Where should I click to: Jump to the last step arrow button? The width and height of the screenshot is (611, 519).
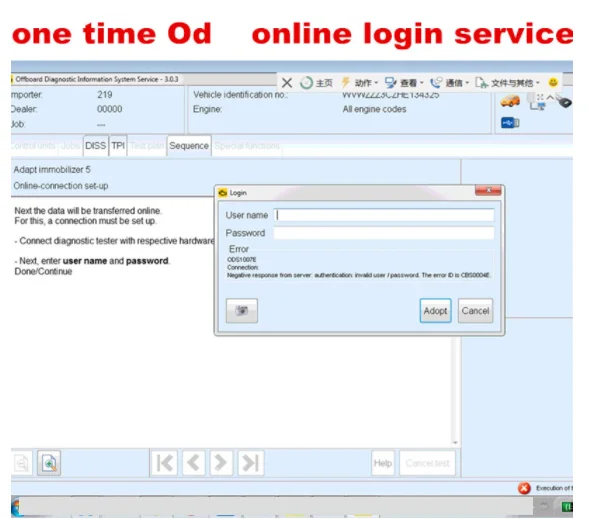point(251,463)
